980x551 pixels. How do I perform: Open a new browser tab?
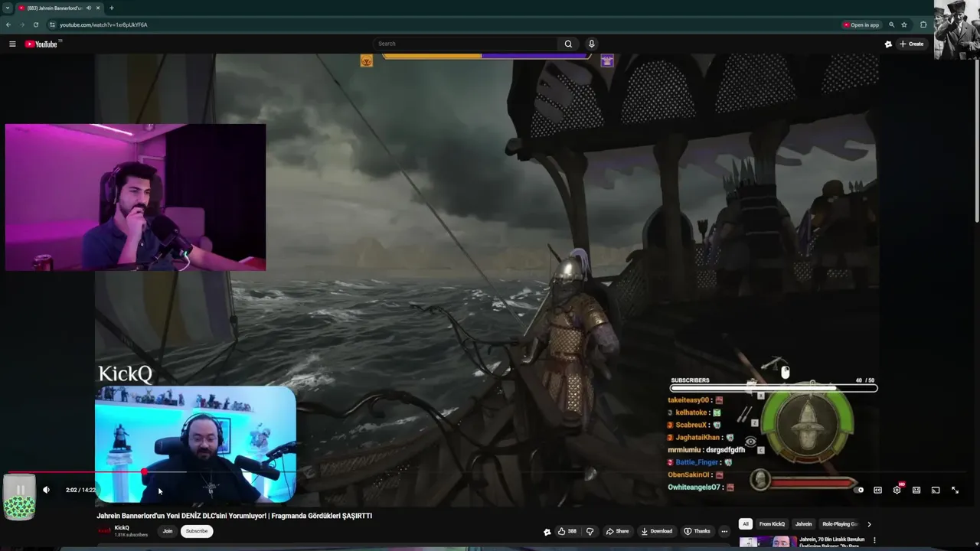[112, 8]
